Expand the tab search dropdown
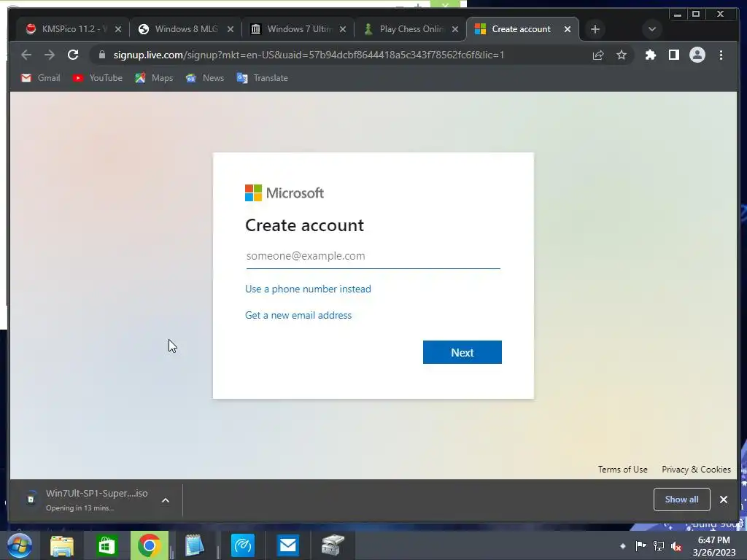This screenshot has height=560, width=747. (x=651, y=29)
